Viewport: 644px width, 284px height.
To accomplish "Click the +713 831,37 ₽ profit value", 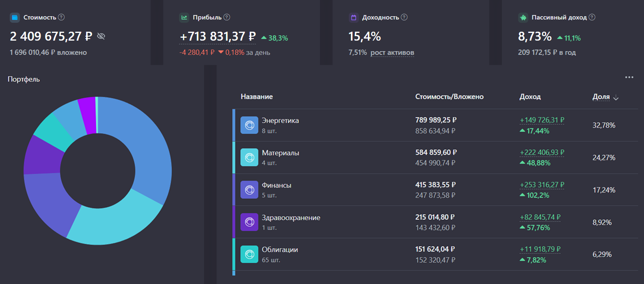I will pos(218,37).
